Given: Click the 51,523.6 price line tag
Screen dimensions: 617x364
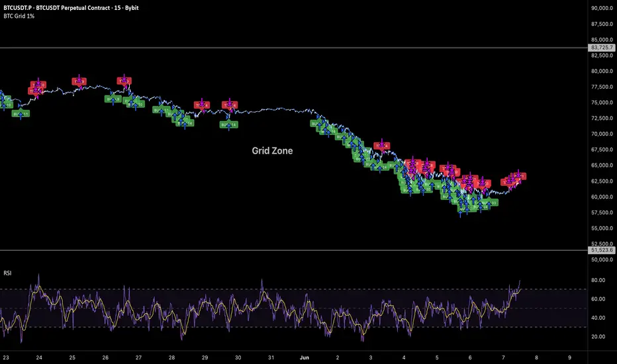Looking at the screenshot, I should 601,250.
